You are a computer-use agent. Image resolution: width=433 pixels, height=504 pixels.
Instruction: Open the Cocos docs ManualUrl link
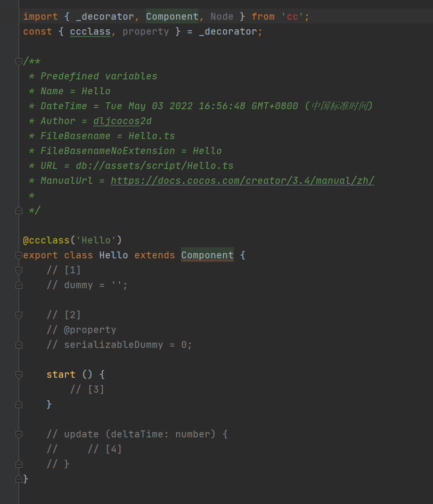click(x=242, y=181)
